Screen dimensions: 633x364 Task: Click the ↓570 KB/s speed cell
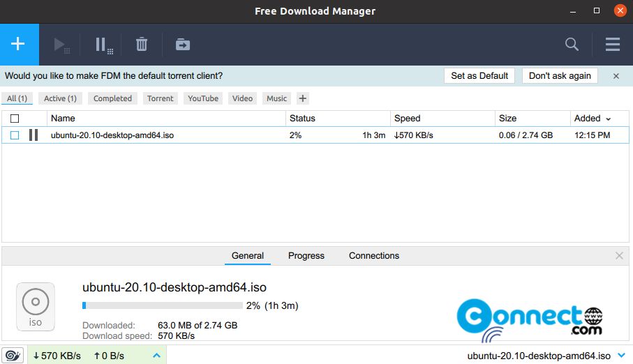[x=414, y=135]
